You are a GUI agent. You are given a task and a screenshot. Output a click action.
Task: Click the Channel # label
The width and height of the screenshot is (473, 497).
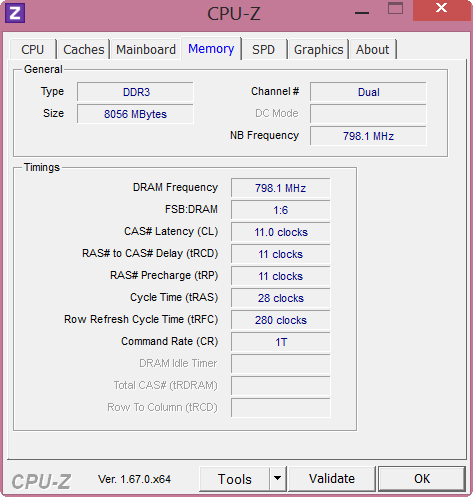(x=275, y=91)
